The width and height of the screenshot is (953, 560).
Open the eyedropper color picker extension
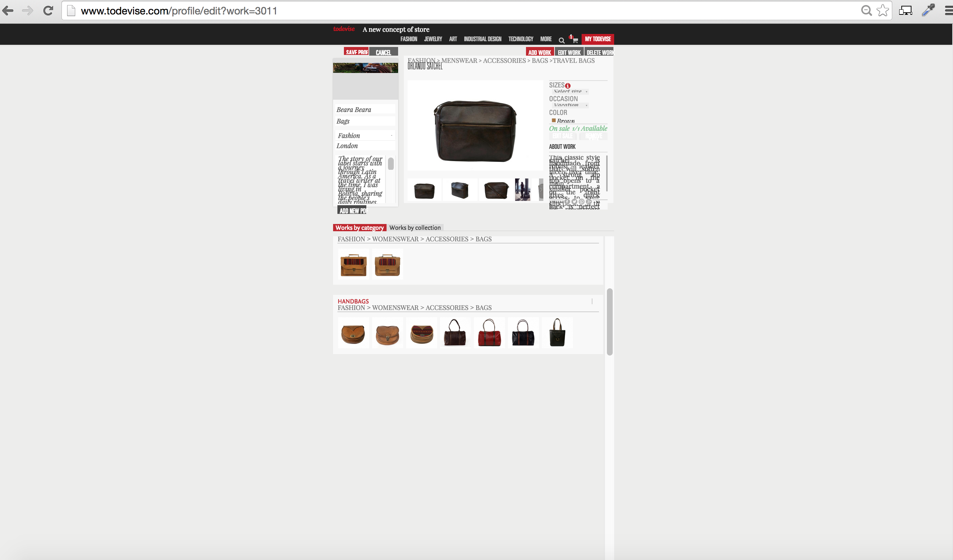[x=928, y=10]
